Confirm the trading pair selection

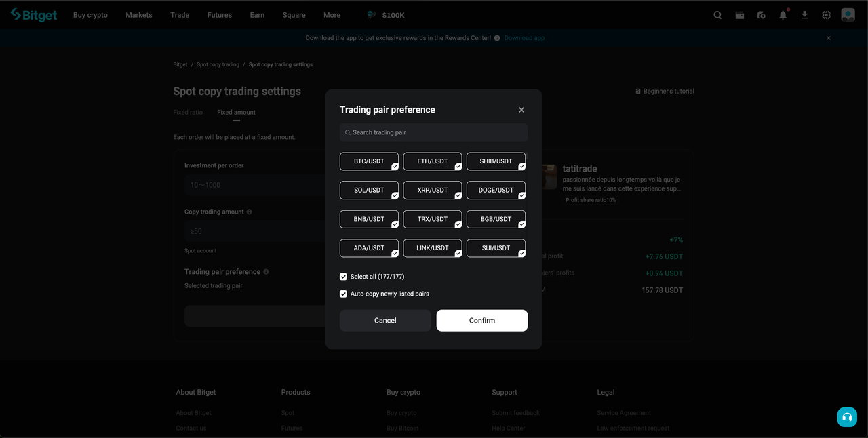[x=481, y=320]
